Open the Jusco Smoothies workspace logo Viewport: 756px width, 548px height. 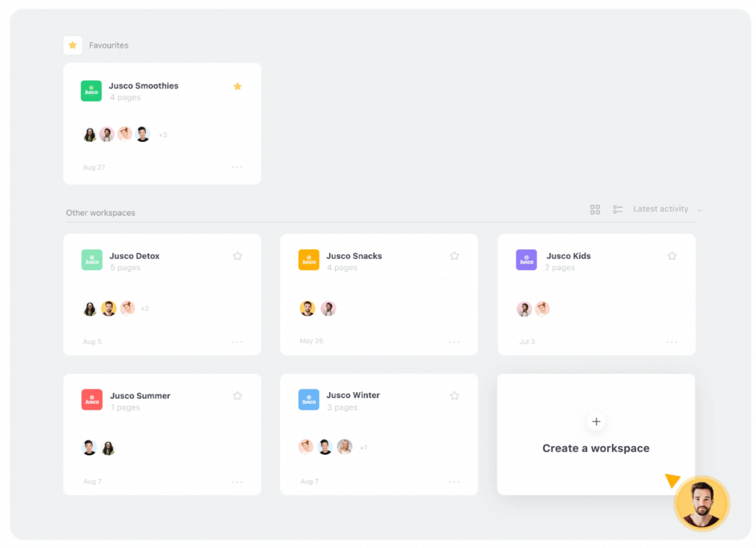click(91, 90)
